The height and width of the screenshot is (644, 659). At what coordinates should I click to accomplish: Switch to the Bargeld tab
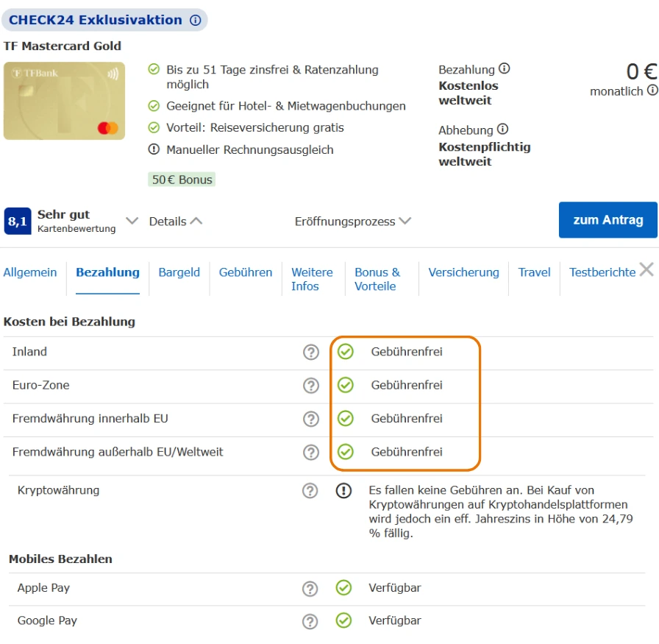coord(179,272)
